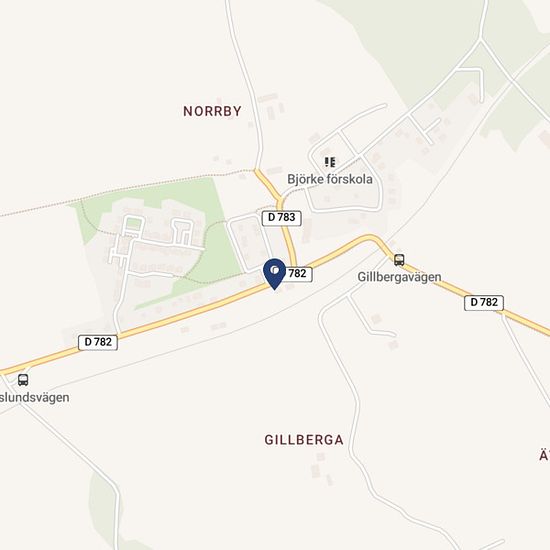Click the residential block west of D 783
550x550 pixels.
[x=250, y=243]
